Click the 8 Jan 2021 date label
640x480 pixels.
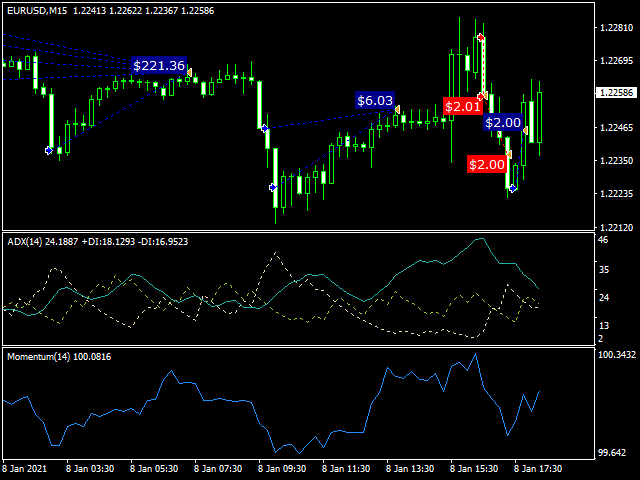click(x=25, y=469)
